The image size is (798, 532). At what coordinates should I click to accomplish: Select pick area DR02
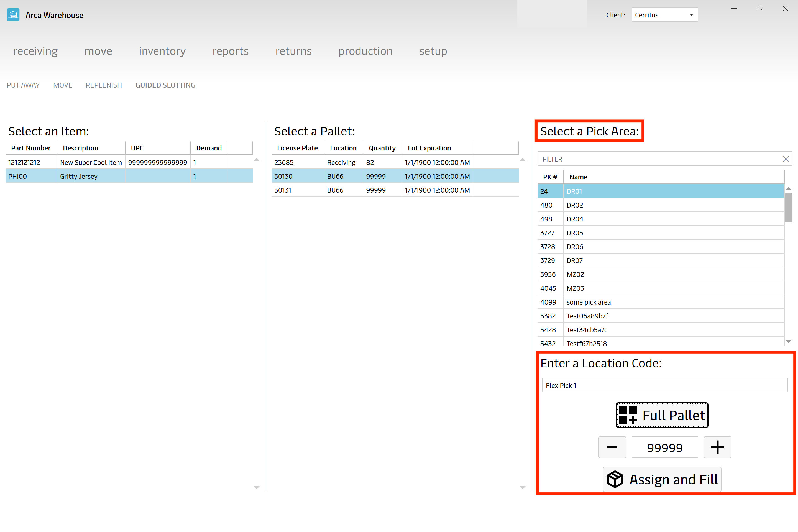click(x=661, y=205)
